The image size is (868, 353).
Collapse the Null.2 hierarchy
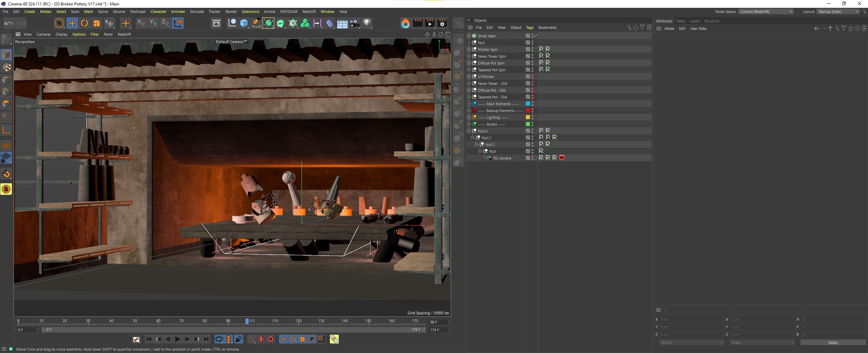pos(469,131)
